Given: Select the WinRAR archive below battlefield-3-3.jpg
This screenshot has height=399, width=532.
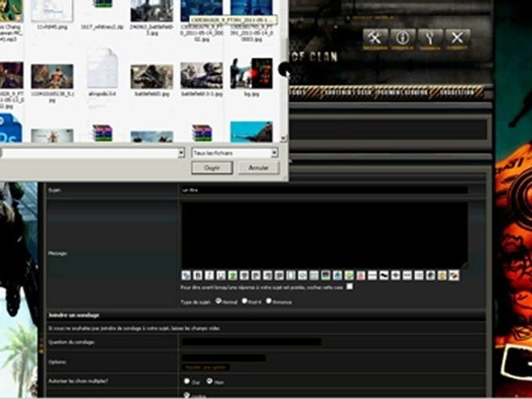Looking at the screenshot, I should coord(202,133).
